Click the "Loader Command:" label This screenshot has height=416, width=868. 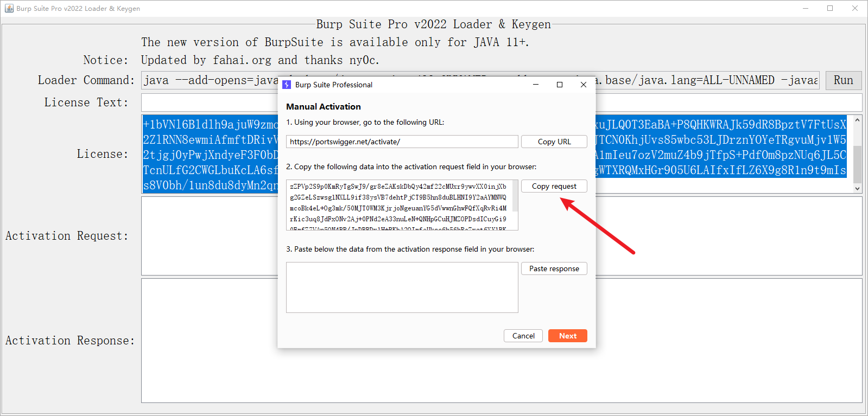pyautogui.click(x=86, y=80)
